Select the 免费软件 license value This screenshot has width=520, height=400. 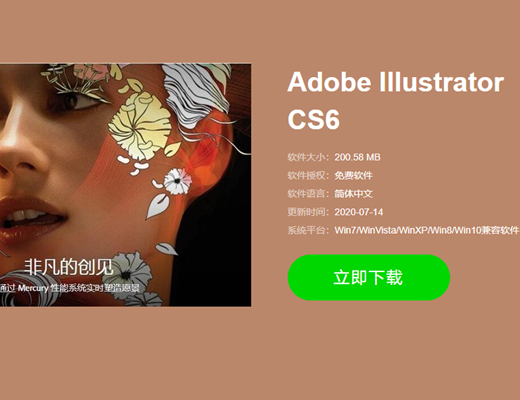[x=354, y=175]
